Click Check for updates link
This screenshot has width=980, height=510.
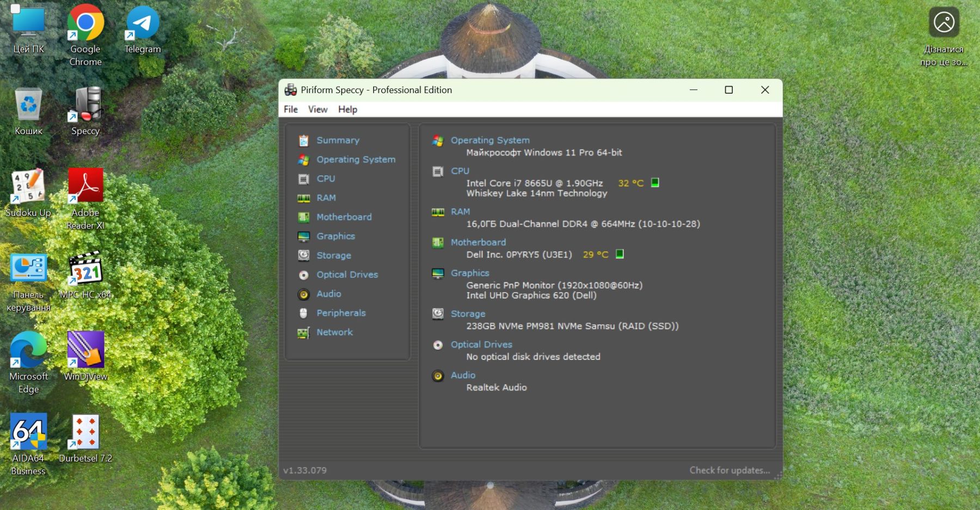(730, 470)
